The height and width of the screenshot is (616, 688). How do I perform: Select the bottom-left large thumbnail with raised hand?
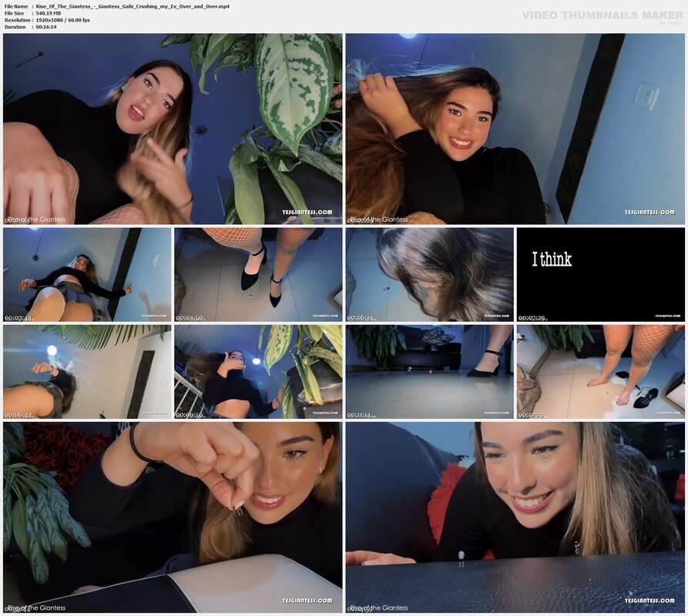tap(173, 517)
